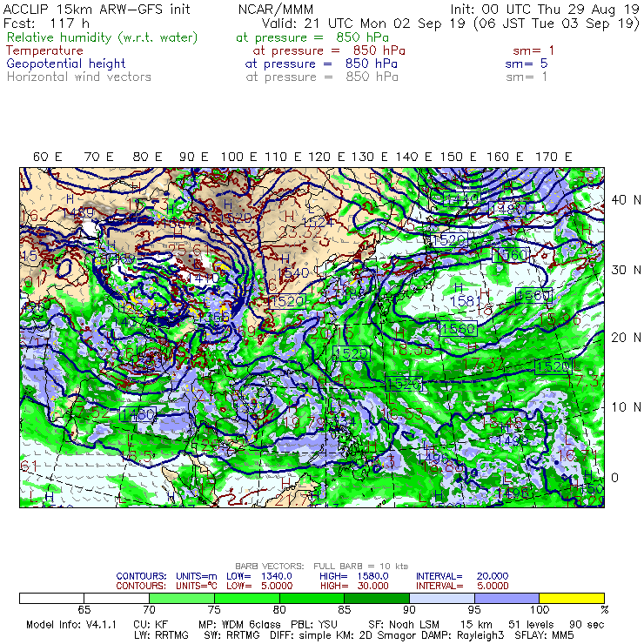Viewport: 644px width, 644px height.
Task: Click the 'SFLAY: MM5' text
Action: coord(544,635)
